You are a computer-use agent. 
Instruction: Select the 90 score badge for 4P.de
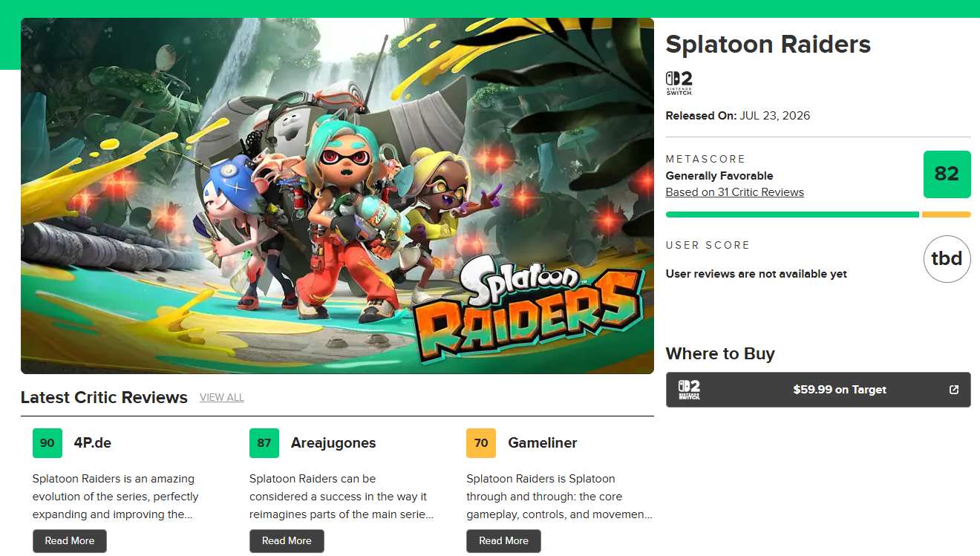click(x=48, y=443)
